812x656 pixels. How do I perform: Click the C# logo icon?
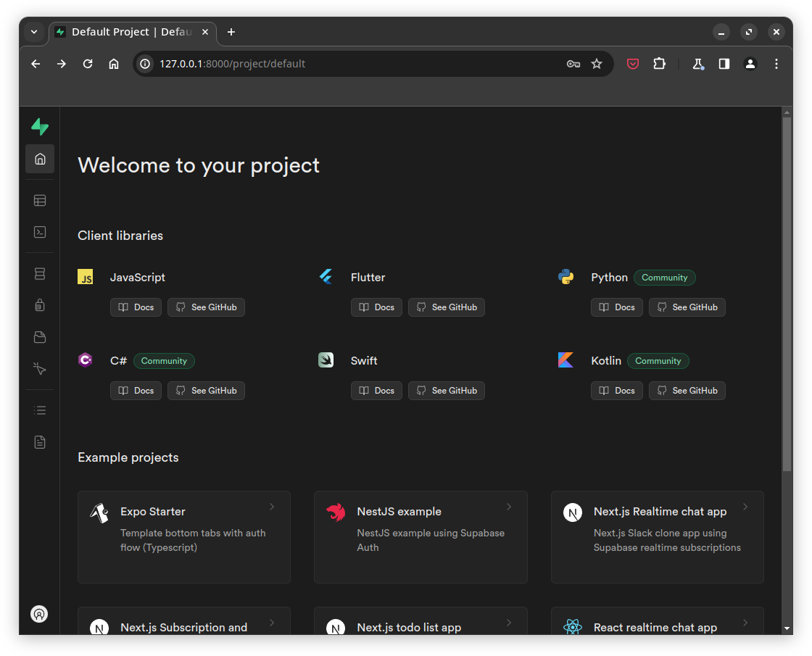86,360
